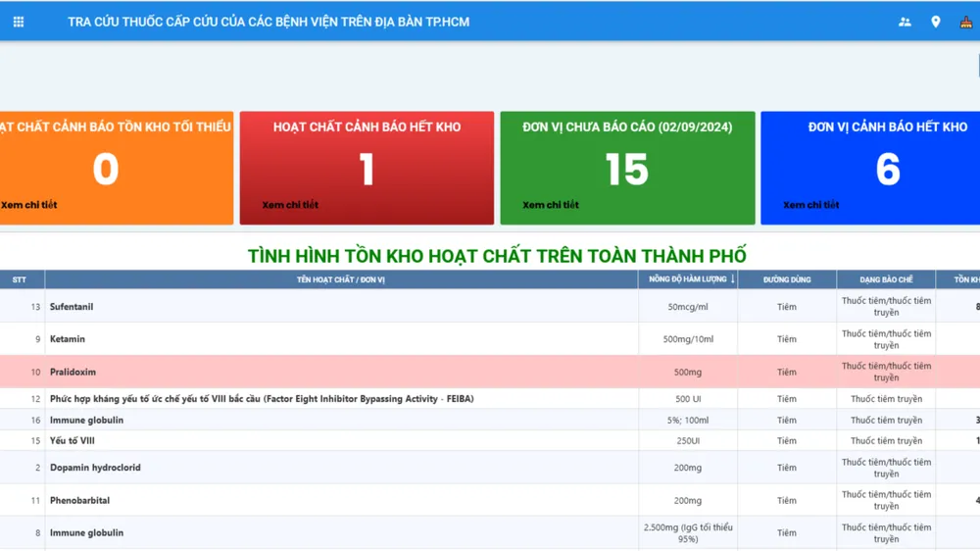Select Immune globulin 5%; 100ml row name
Viewport: 980px width, 551px height.
pyautogui.click(x=87, y=420)
